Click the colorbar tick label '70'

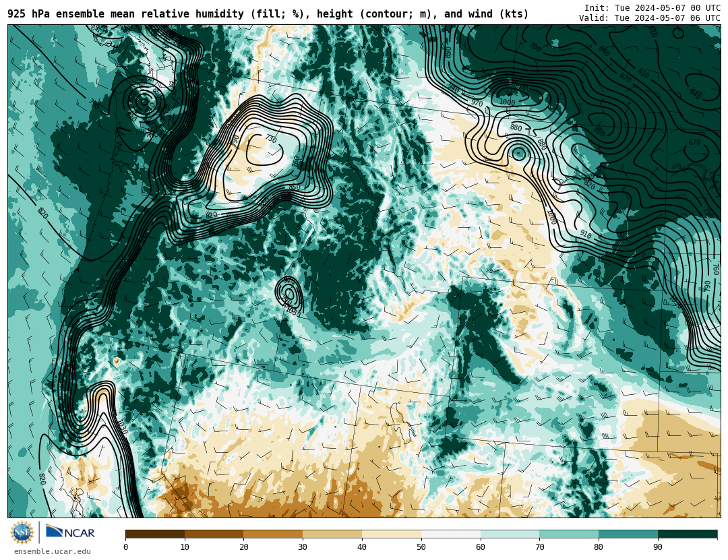tap(539, 547)
